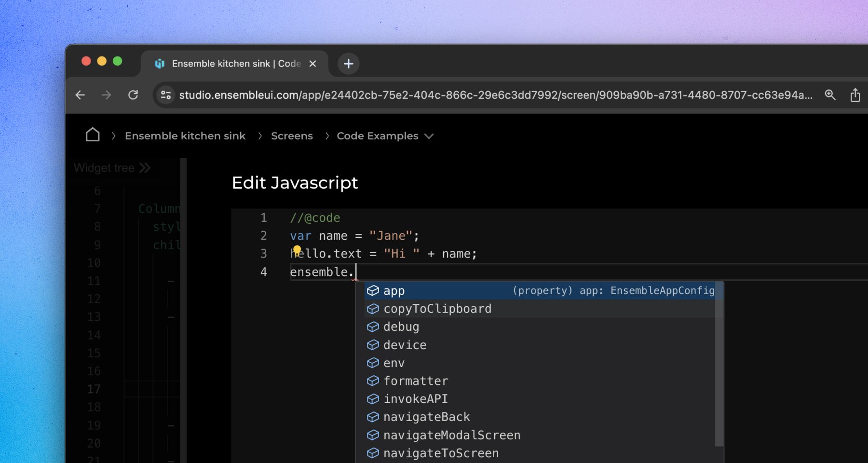Select the app autocomplete suggestion

[540, 291]
